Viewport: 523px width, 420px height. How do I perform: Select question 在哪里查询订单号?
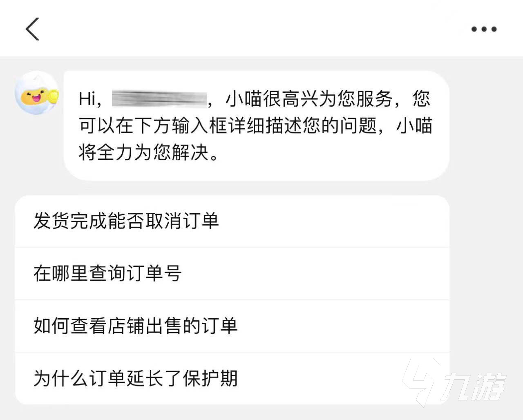click(107, 273)
